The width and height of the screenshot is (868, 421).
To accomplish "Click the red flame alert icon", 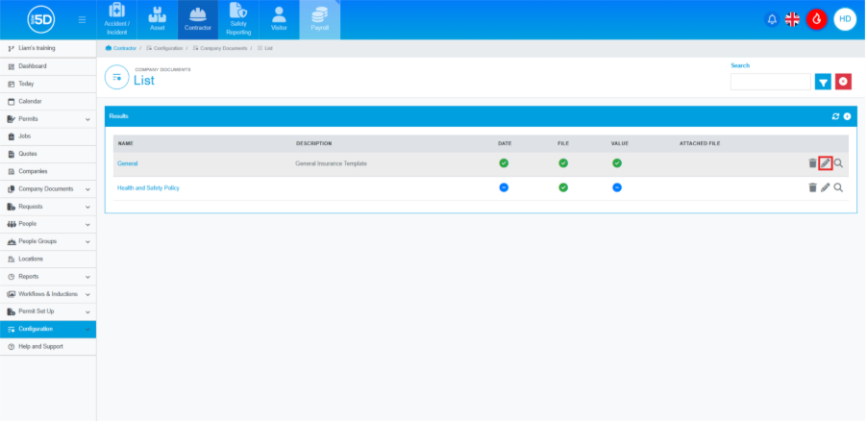I will point(816,19).
